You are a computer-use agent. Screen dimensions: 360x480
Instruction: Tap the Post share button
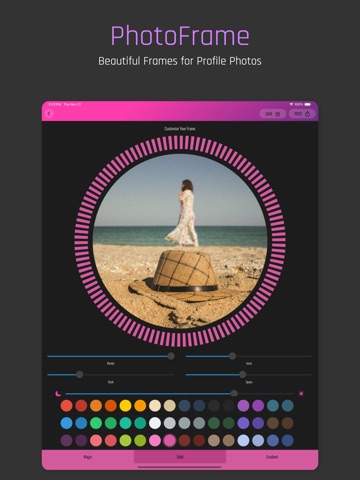[302, 114]
